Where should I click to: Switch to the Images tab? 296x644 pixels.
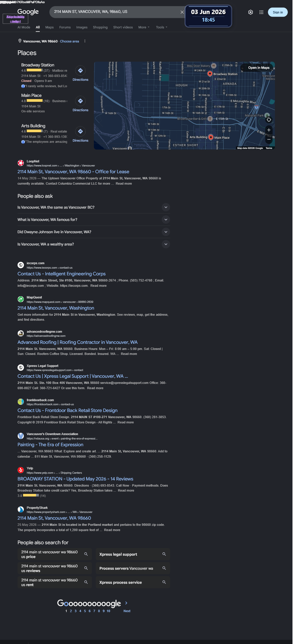[82, 27]
